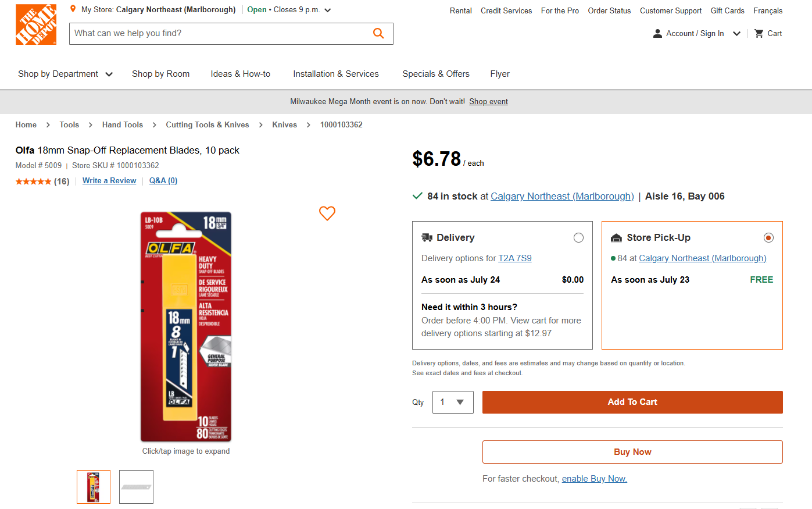Click the five-star rating icons

pyautogui.click(x=33, y=181)
